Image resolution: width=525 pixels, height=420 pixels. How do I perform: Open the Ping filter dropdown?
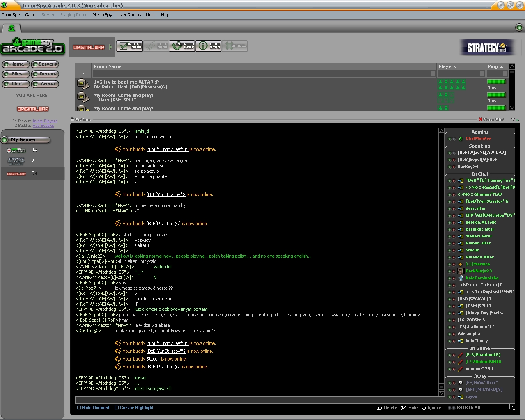click(505, 73)
